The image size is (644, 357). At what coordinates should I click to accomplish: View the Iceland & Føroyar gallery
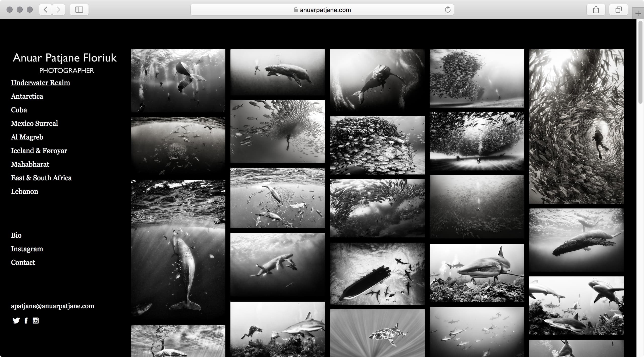39,151
